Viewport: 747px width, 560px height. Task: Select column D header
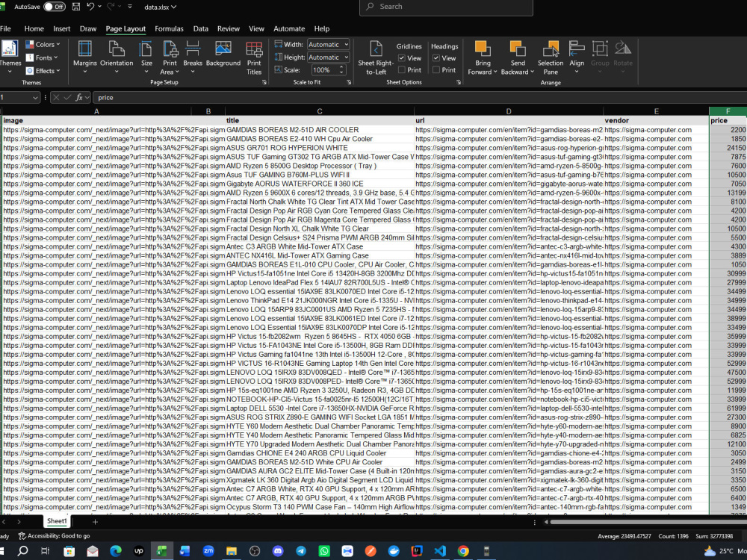pyautogui.click(x=508, y=111)
